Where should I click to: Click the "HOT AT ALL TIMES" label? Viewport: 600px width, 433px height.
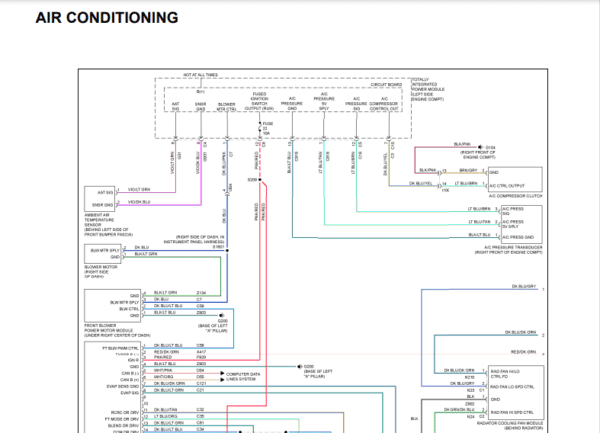(x=201, y=75)
